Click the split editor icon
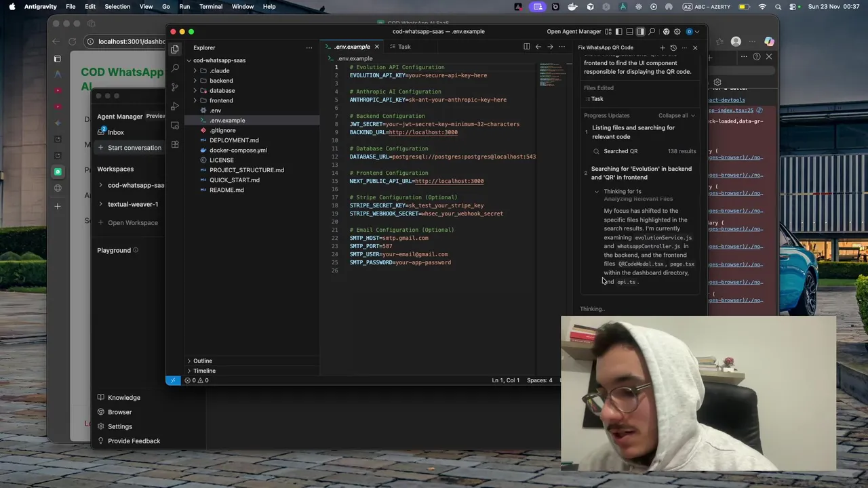Screen dimensions: 868x488 coord(526,47)
